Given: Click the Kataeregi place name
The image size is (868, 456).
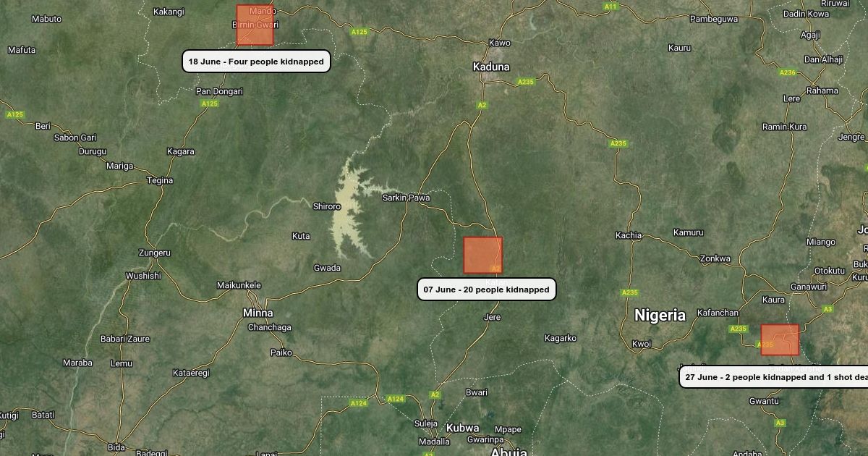Looking at the screenshot, I should (191, 373).
